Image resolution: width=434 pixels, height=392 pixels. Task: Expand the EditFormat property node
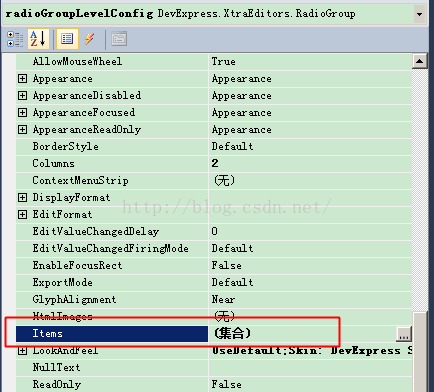(x=22, y=214)
